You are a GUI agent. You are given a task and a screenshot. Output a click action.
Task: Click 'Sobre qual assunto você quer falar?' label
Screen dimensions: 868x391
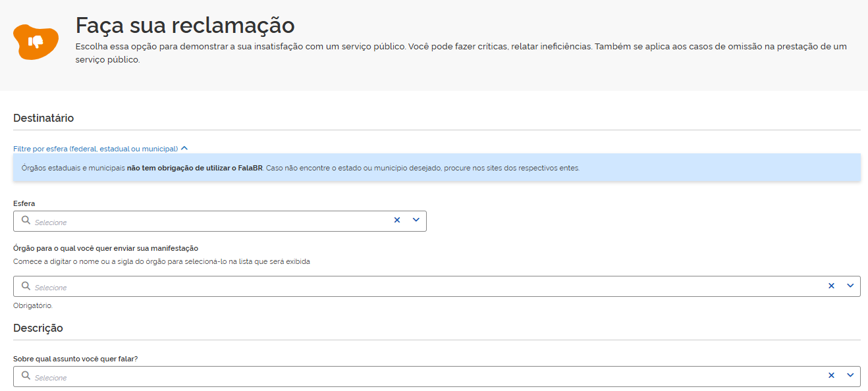point(75,359)
